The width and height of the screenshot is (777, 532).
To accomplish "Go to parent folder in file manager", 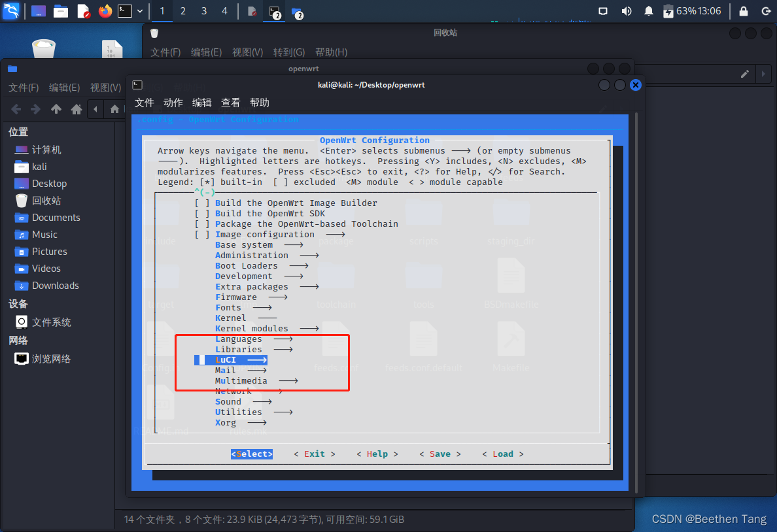I will click(56, 109).
